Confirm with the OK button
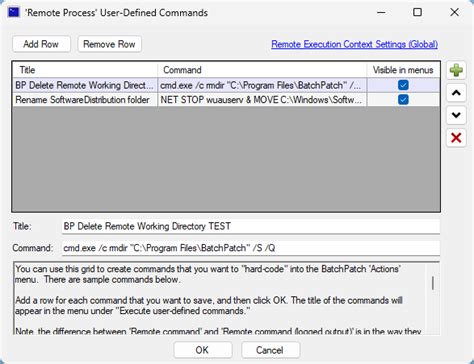This screenshot has height=364, width=474. pos(202,350)
